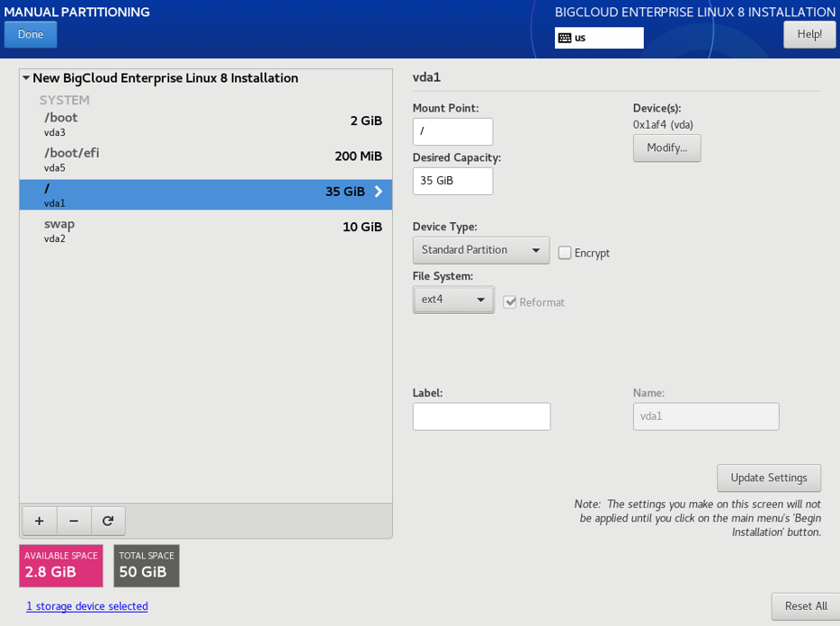Click into the Desired Capacity field

click(452, 181)
